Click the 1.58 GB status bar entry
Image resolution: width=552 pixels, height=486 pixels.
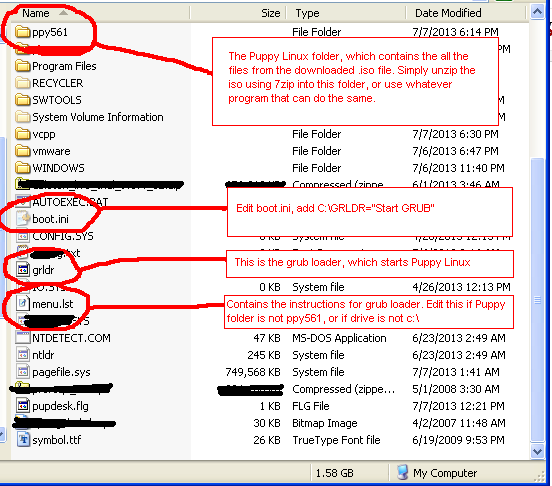pos(334,473)
